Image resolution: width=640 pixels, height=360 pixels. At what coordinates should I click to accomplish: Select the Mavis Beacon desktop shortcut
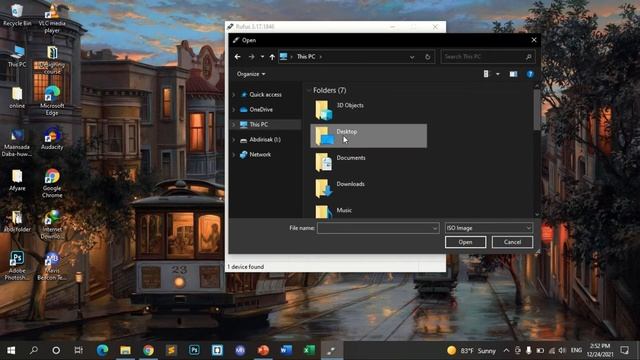pos(52,266)
